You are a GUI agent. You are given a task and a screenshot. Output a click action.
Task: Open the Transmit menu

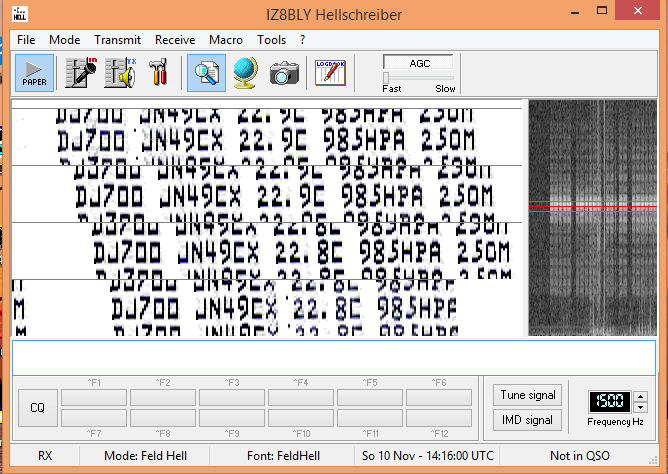click(x=117, y=40)
